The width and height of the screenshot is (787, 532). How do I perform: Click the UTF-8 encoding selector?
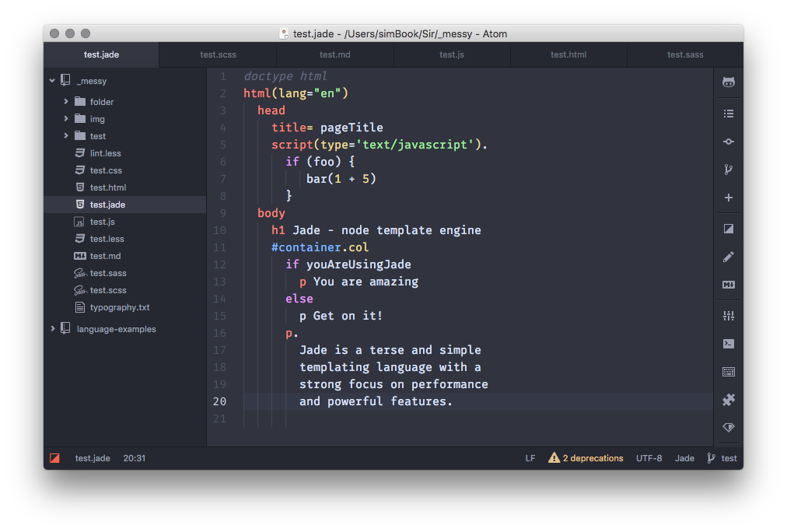(x=649, y=458)
